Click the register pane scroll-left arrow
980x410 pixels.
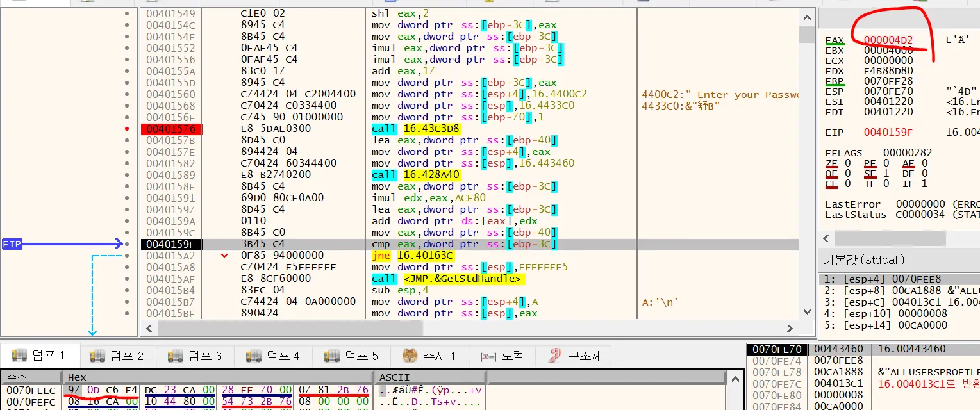[x=826, y=238]
